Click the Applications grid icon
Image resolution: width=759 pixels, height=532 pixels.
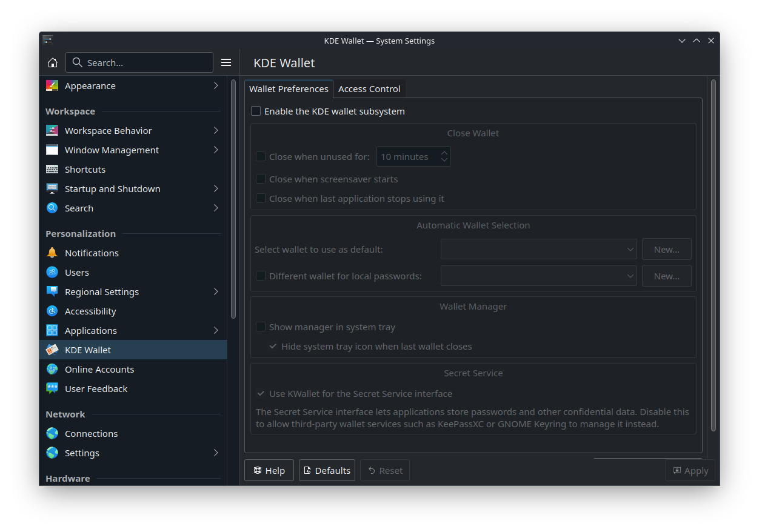click(x=52, y=331)
